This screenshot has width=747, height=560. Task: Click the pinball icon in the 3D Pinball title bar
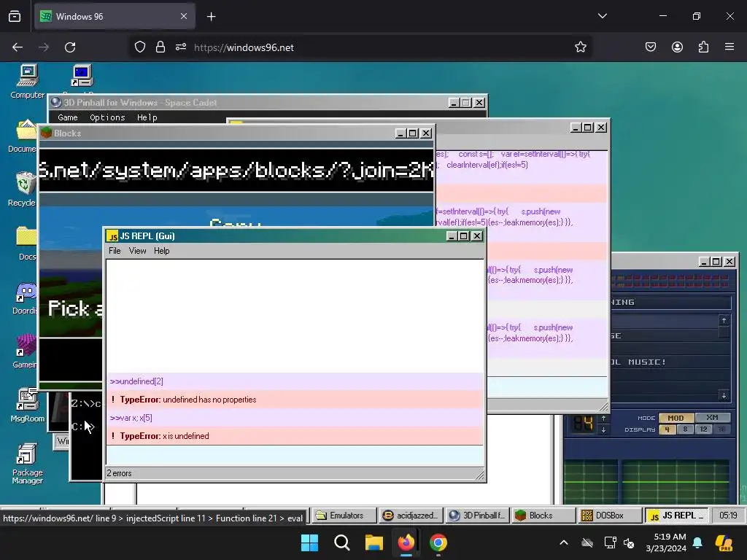tap(55, 102)
